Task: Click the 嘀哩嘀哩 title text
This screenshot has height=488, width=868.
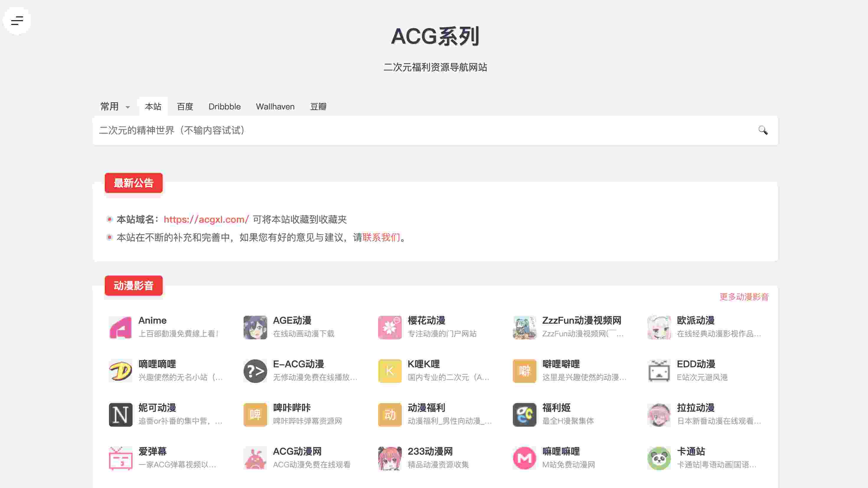Action: click(x=157, y=364)
